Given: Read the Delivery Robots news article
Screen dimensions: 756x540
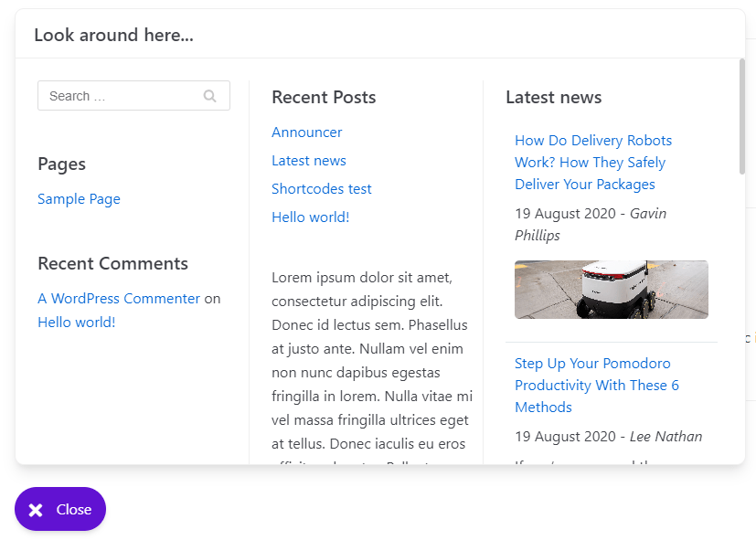Looking at the screenshot, I should click(x=593, y=163).
